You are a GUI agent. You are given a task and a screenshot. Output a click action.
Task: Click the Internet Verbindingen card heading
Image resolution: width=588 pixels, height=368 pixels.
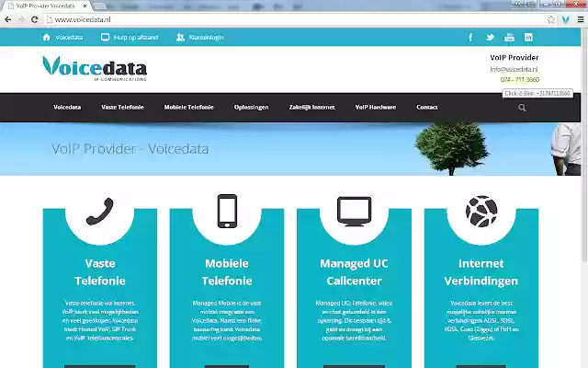tap(481, 272)
